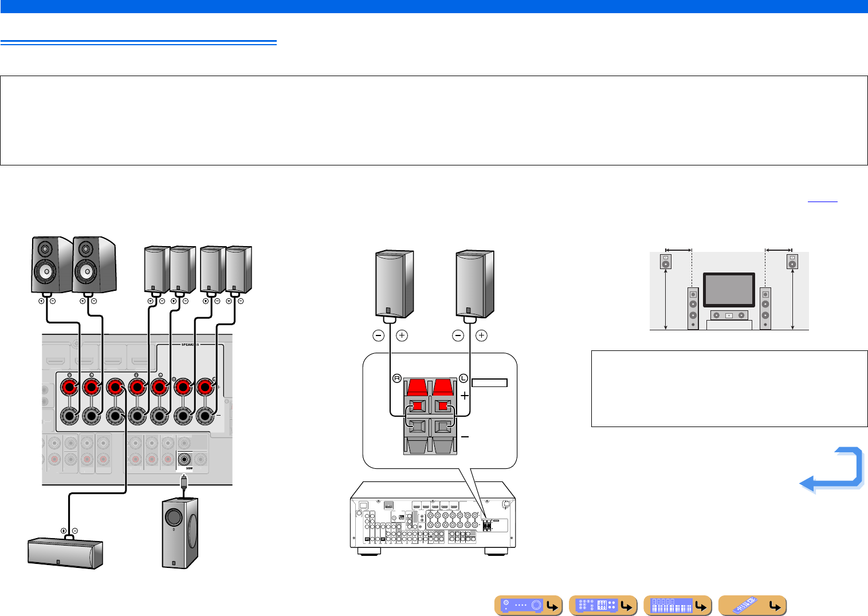This screenshot has height=616, width=868.
Task: Click the blue return arrow
Action: pos(832,470)
